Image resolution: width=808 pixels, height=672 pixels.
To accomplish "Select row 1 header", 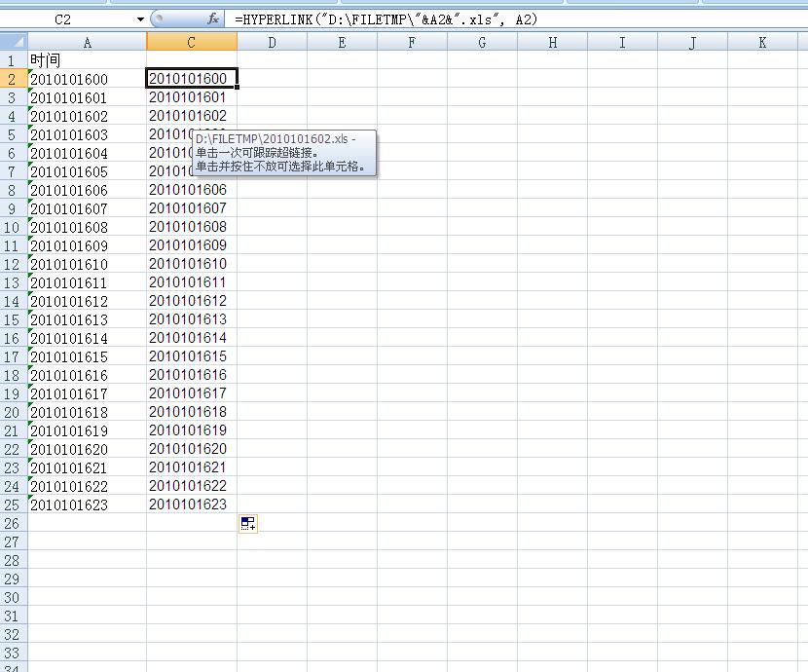I will (x=12, y=60).
